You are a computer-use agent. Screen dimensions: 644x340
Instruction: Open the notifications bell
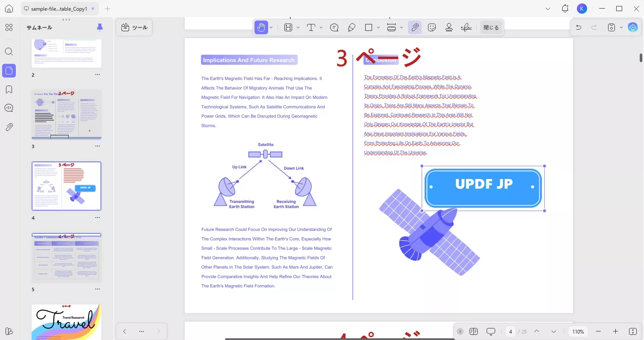565,9
